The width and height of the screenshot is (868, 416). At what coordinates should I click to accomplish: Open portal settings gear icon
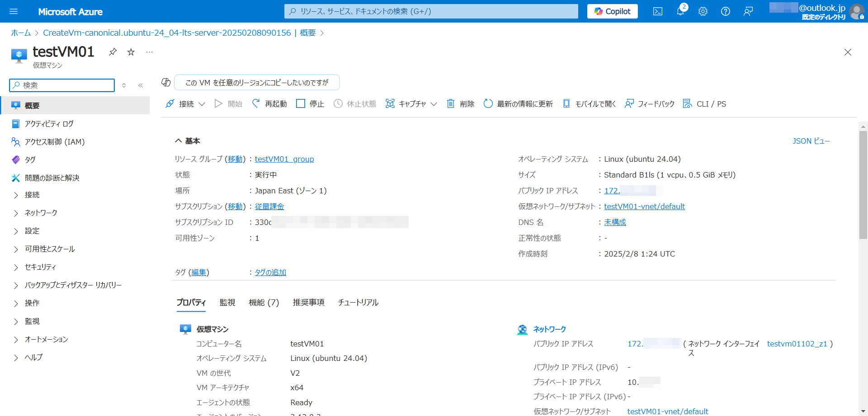[x=703, y=11]
